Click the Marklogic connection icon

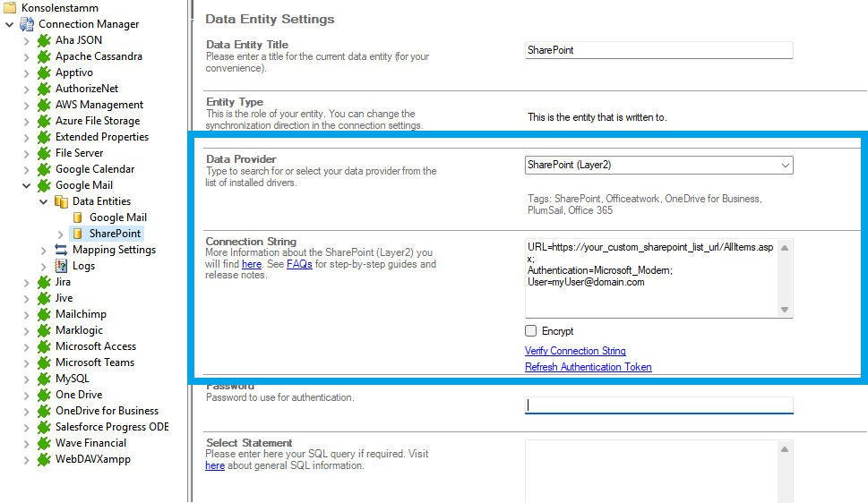44,330
